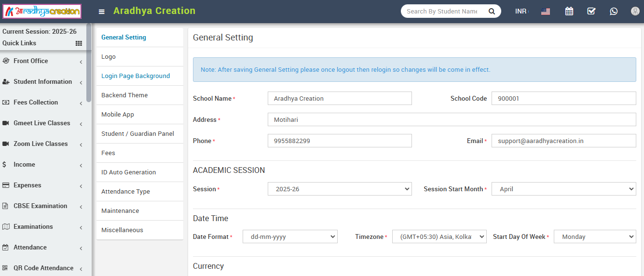Open the Session dropdown showing 2025-26
Viewport: 644px width, 276px height.
(x=340, y=189)
